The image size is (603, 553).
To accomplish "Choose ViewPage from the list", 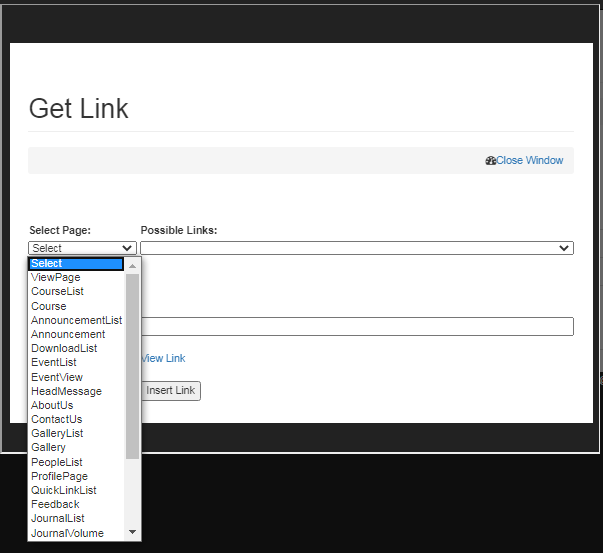I will coord(55,278).
